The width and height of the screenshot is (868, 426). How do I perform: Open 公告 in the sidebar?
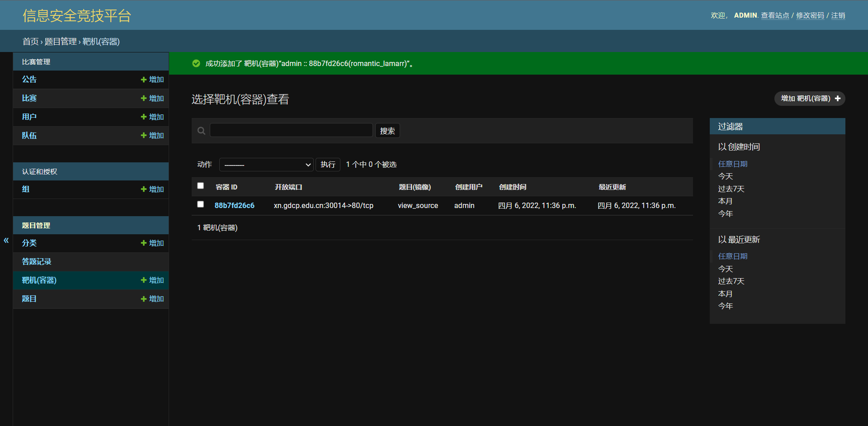point(29,80)
